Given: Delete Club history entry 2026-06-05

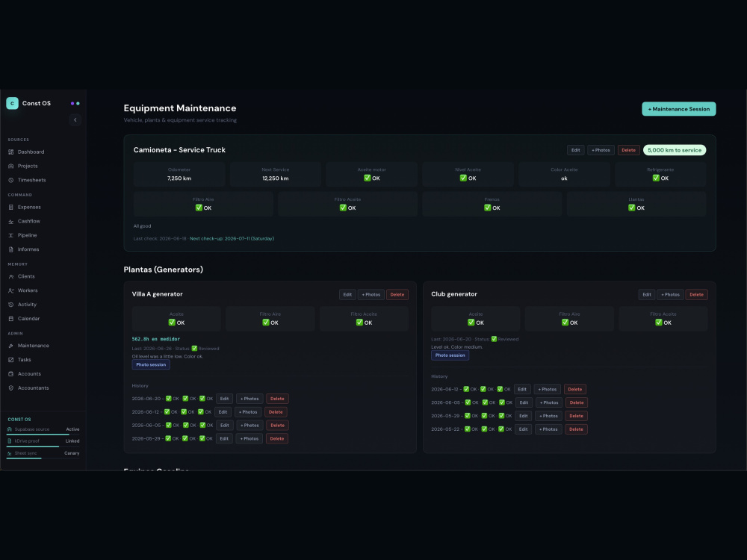Looking at the screenshot, I should 577,403.
